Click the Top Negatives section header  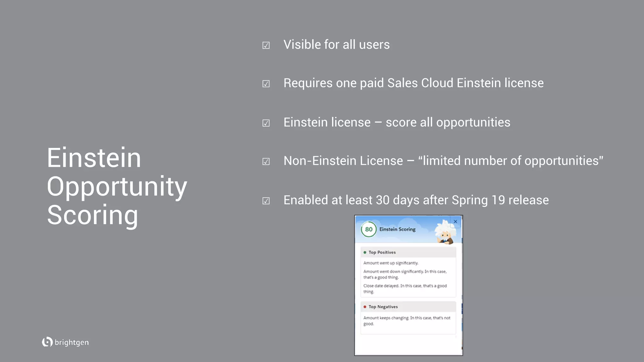tap(408, 307)
